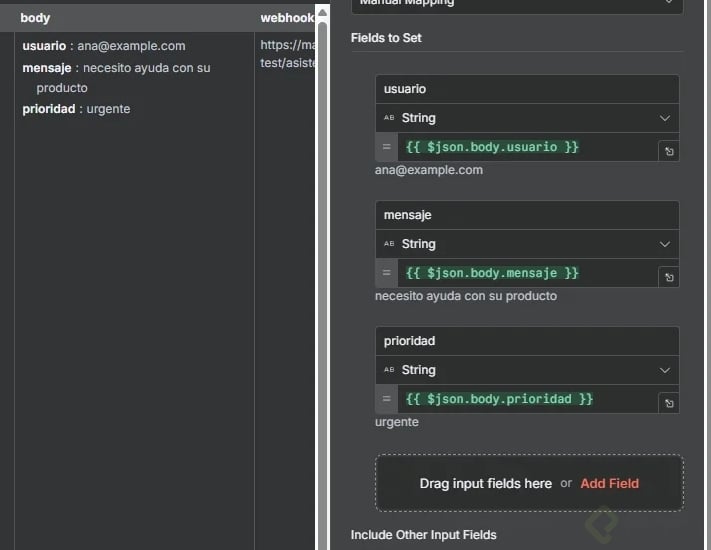The width and height of the screenshot is (711, 550).
Task: Open expression editor for the prioridad value
Action: tap(669, 404)
